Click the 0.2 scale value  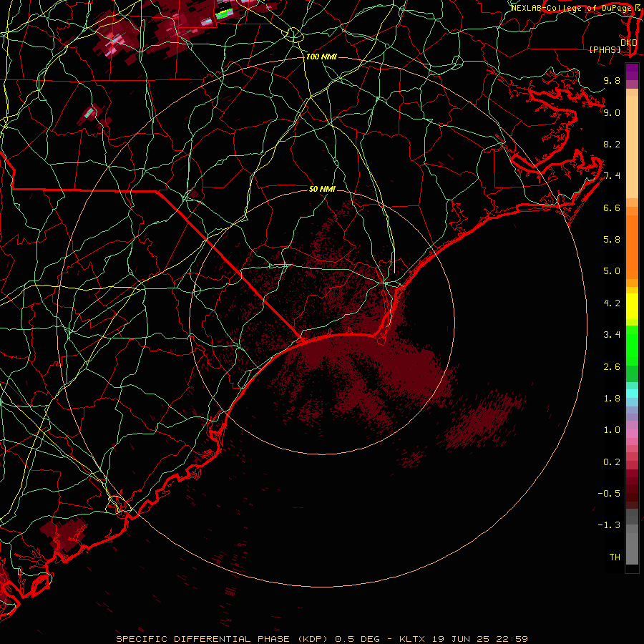[612, 462]
